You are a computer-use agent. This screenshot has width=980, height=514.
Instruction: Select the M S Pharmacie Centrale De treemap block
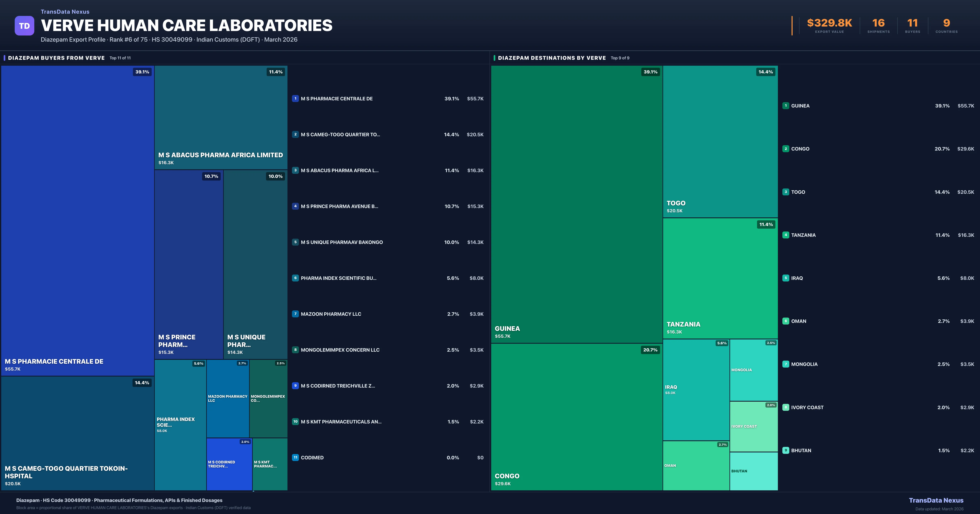pyautogui.click(x=77, y=220)
